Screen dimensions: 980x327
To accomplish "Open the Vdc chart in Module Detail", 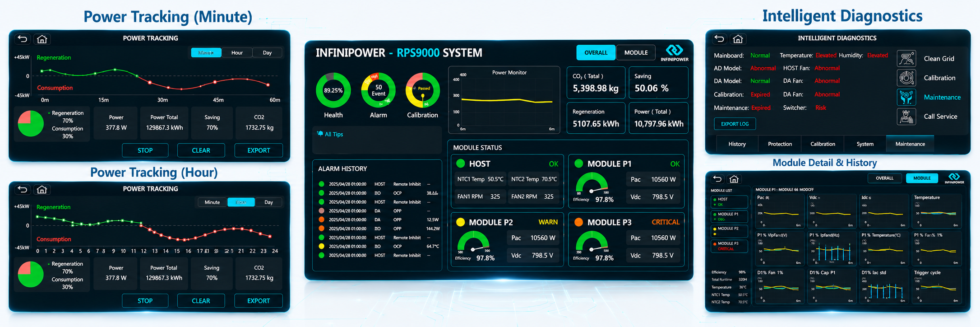I will coord(832,211).
